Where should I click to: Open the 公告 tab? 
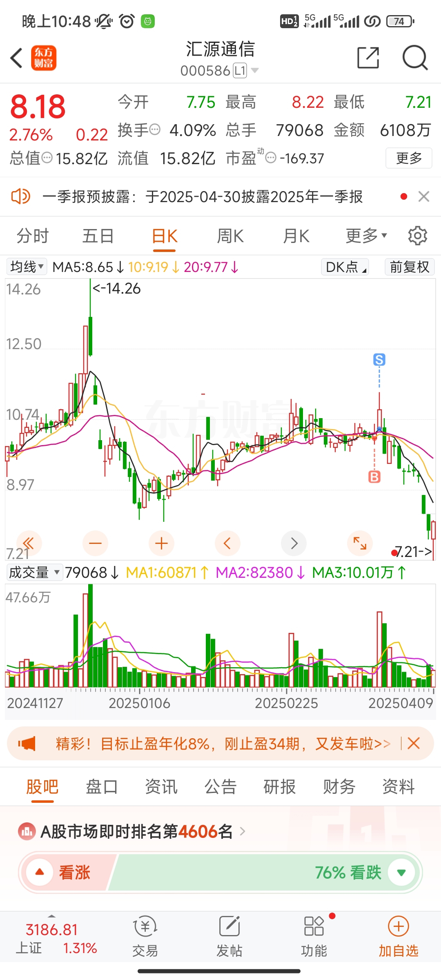point(220,786)
